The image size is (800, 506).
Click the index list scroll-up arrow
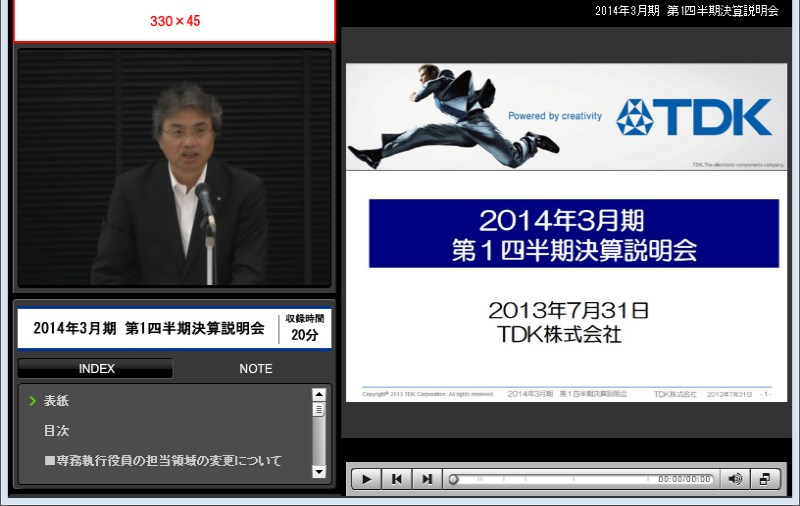(x=319, y=394)
